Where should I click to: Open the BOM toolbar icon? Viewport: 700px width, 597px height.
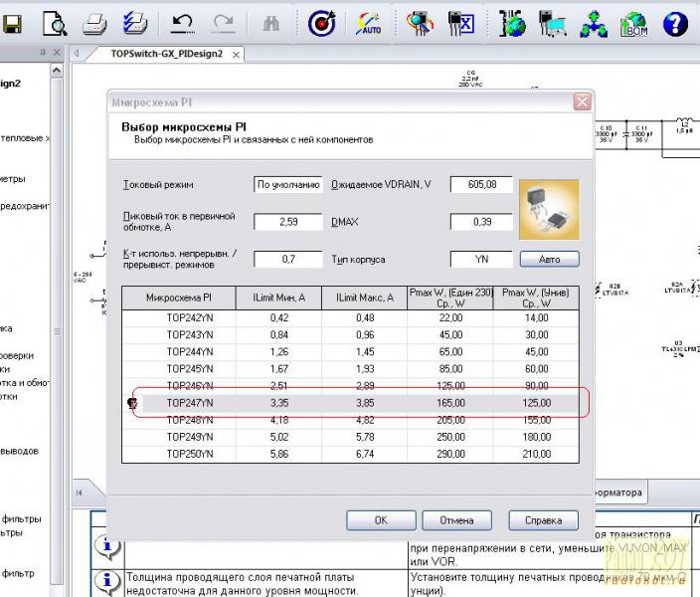[634, 22]
